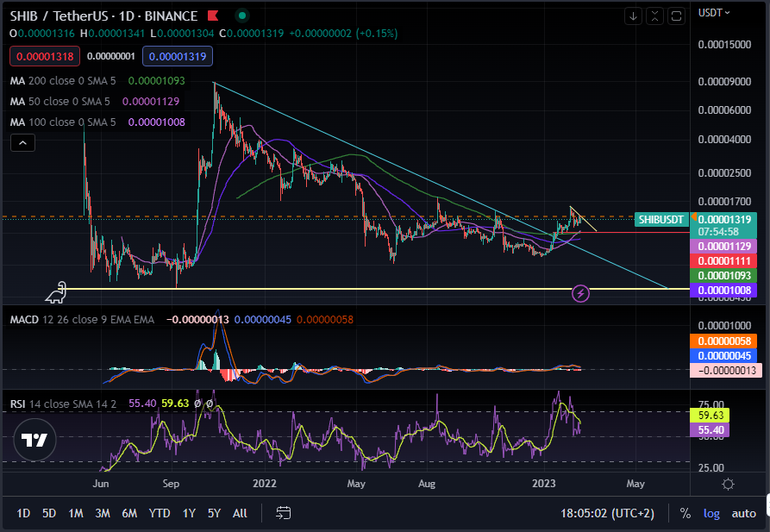
Task: Click the green 0.00001093 price label
Action: click(723, 276)
